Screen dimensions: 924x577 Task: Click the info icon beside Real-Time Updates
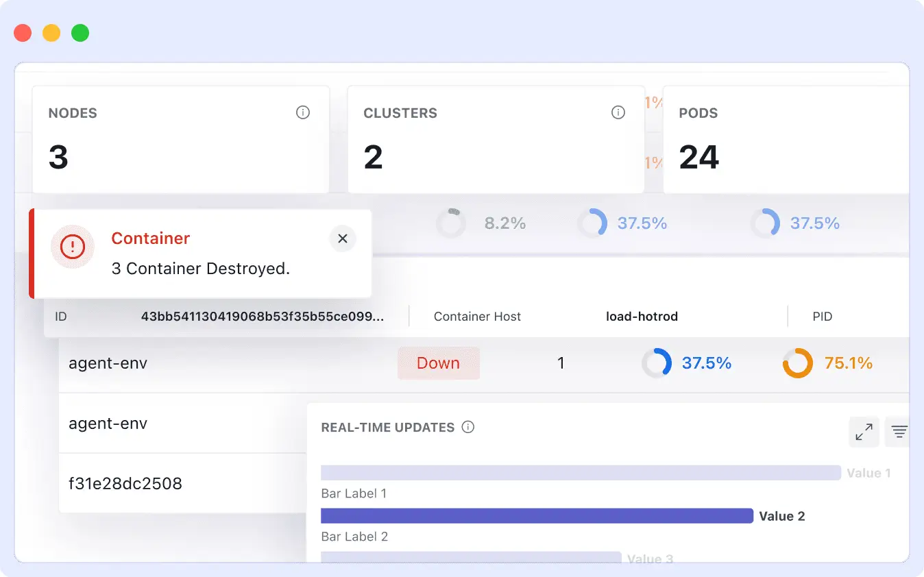(x=468, y=427)
